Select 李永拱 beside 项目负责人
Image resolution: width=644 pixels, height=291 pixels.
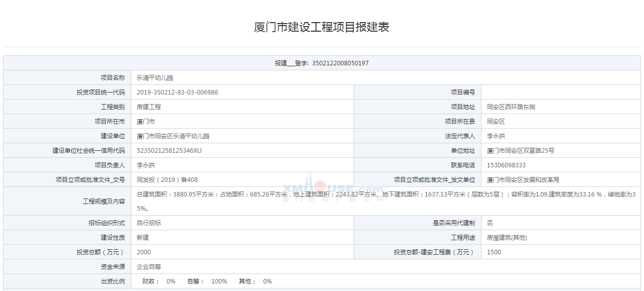click(146, 165)
